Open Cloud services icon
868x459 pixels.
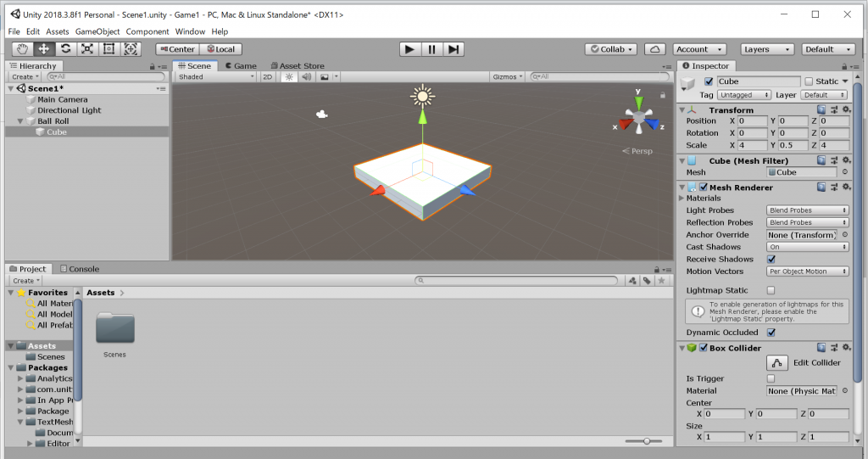pyautogui.click(x=655, y=49)
